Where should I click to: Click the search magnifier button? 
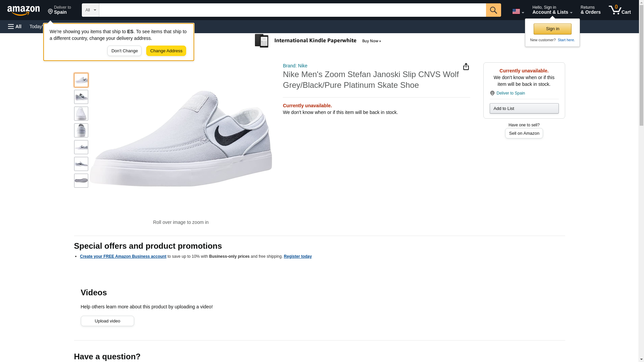coord(493,10)
